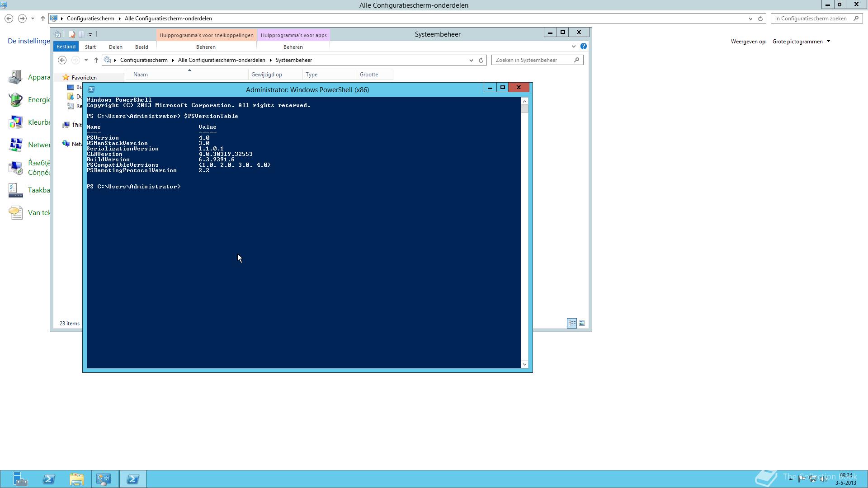The height and width of the screenshot is (488, 868).
Task: Open the network status tray icon
Action: point(813,479)
